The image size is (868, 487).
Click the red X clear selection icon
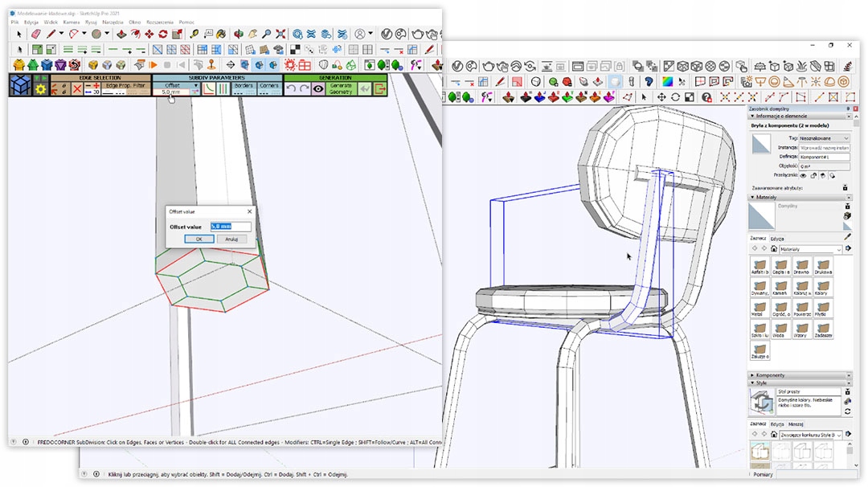pyautogui.click(x=77, y=89)
